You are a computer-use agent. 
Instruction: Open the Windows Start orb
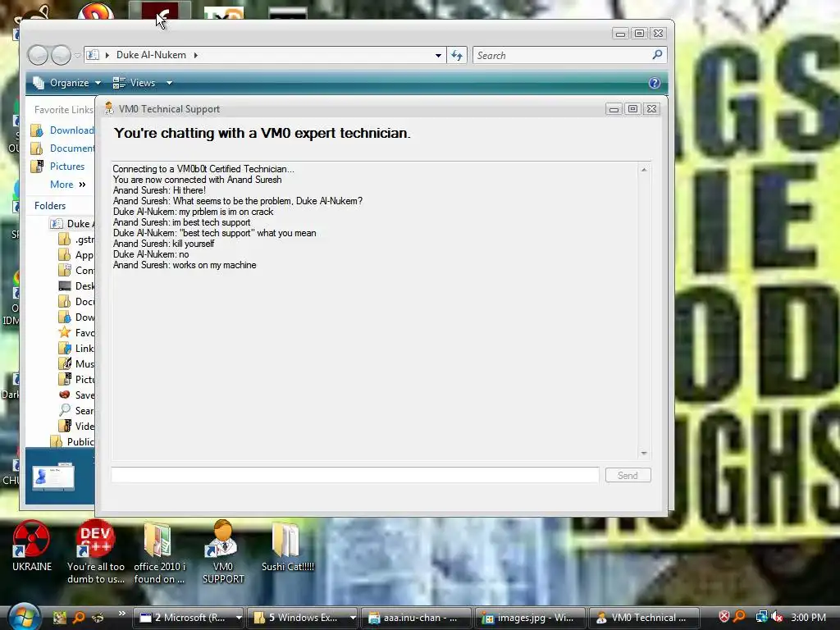tap(24, 617)
